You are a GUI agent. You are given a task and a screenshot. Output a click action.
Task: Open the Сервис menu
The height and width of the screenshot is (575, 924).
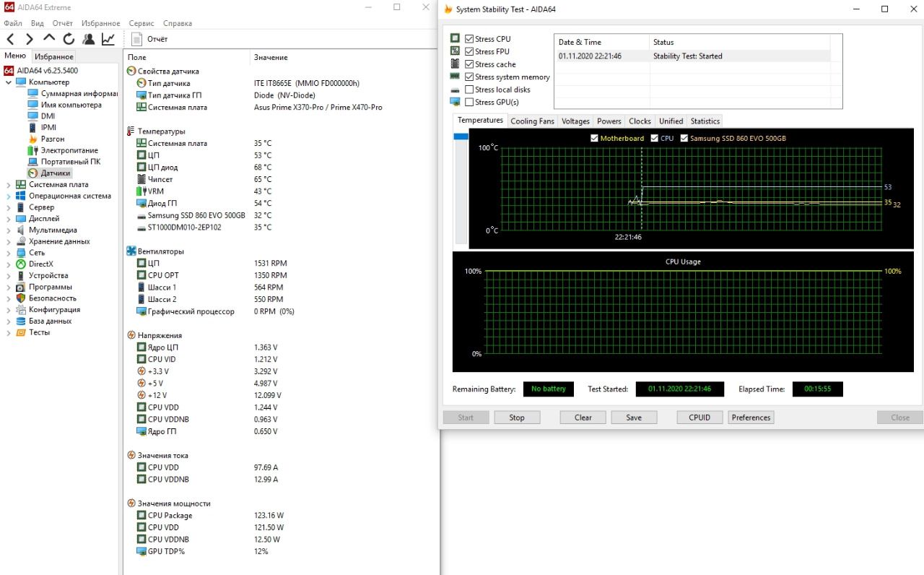point(141,24)
